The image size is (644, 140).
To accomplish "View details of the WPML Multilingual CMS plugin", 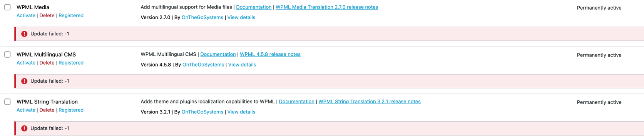I will pyautogui.click(x=242, y=65).
